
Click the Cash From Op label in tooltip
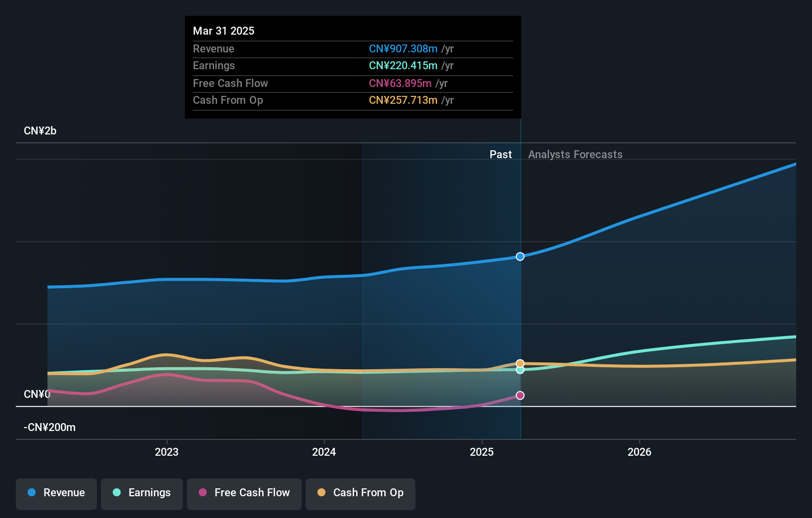pyautogui.click(x=228, y=100)
